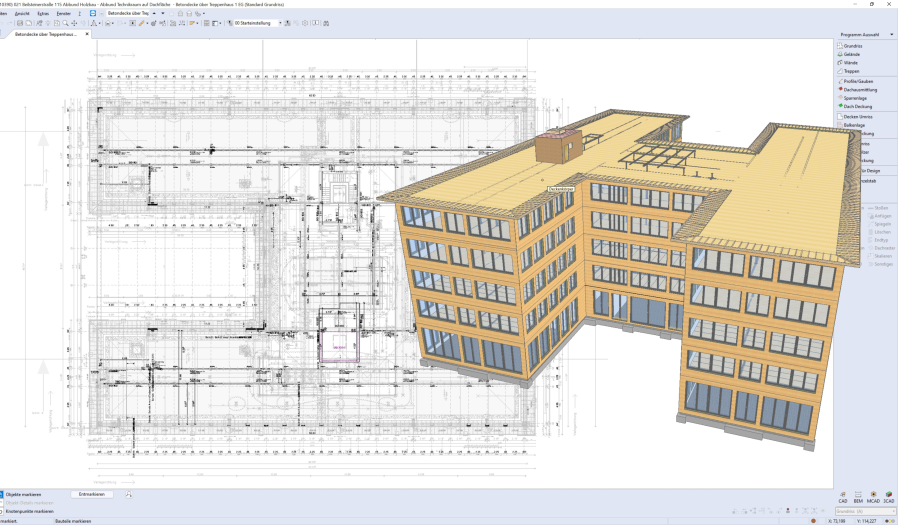Open the Grundriss module in the sidebar
The width and height of the screenshot is (900, 525).
click(852, 45)
